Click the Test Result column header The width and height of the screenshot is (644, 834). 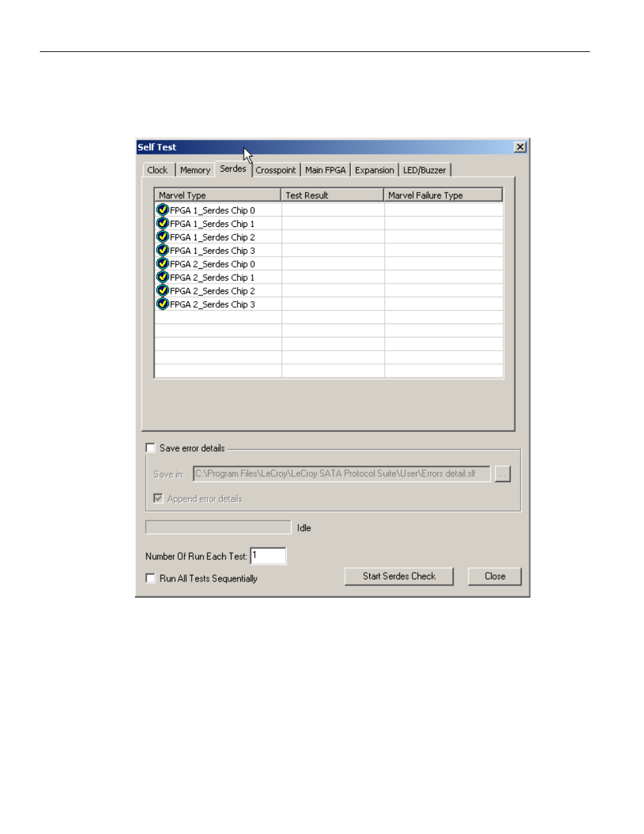(x=332, y=195)
